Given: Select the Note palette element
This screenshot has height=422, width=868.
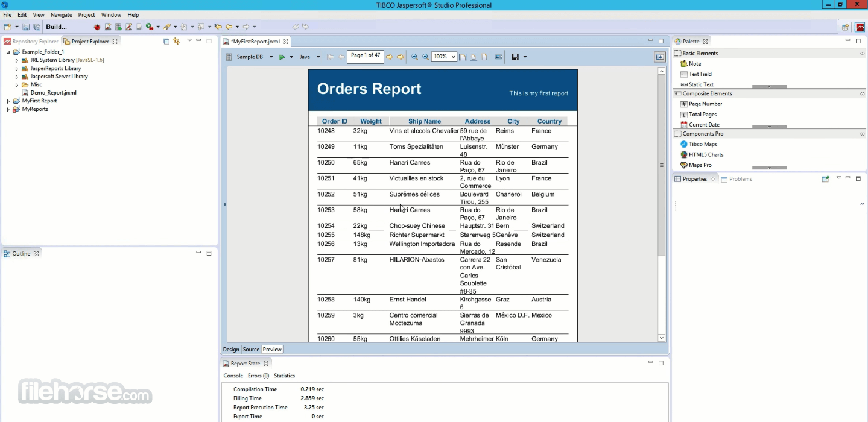Looking at the screenshot, I should (x=691, y=63).
